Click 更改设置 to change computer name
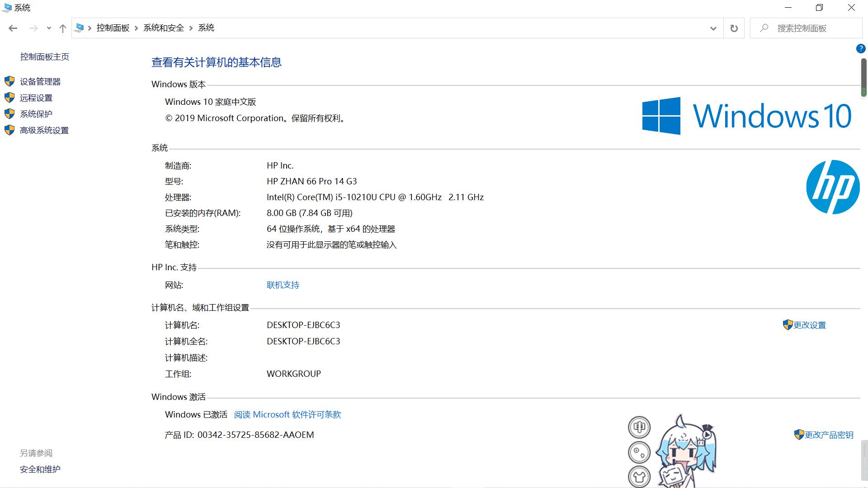 click(x=808, y=324)
